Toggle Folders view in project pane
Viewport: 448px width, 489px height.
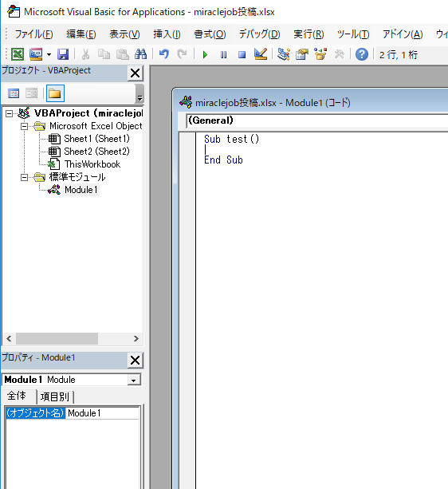[x=55, y=93]
